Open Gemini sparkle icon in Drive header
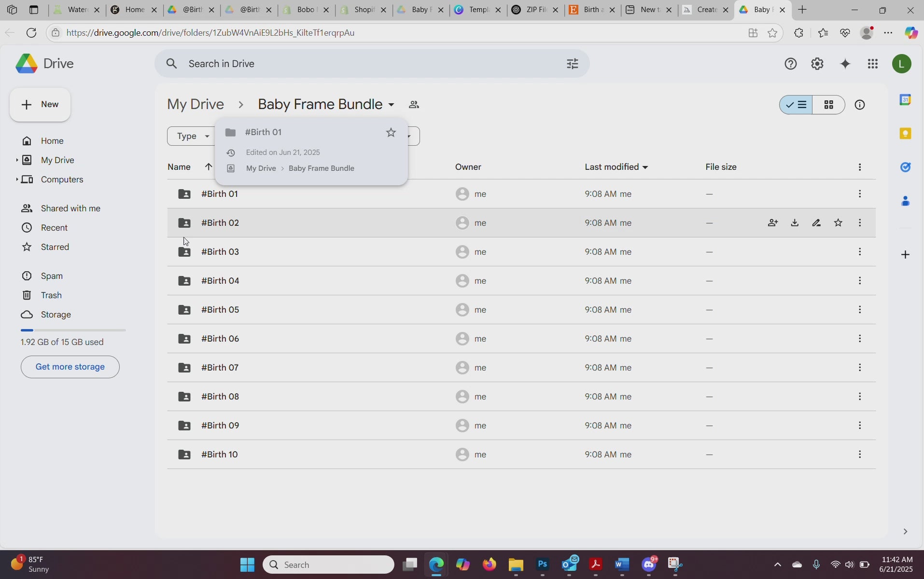 (845, 64)
